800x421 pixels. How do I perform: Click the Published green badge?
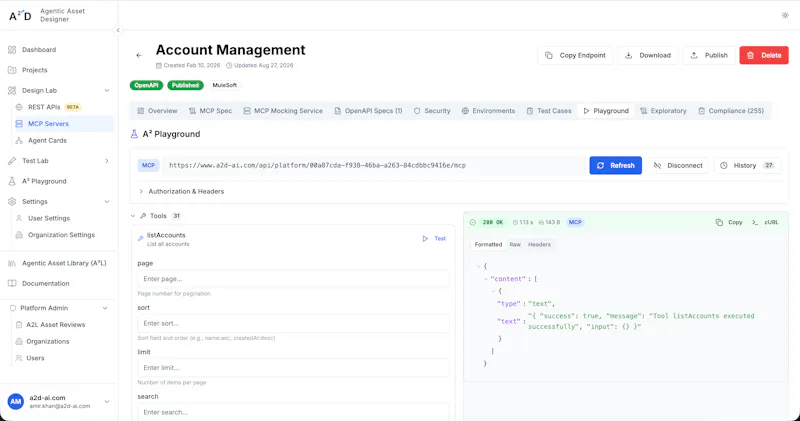click(185, 85)
